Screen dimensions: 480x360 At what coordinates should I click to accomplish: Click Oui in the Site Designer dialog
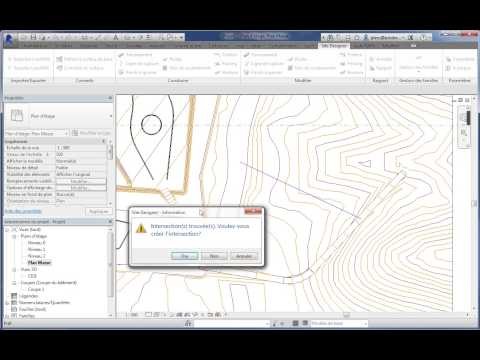click(185, 256)
